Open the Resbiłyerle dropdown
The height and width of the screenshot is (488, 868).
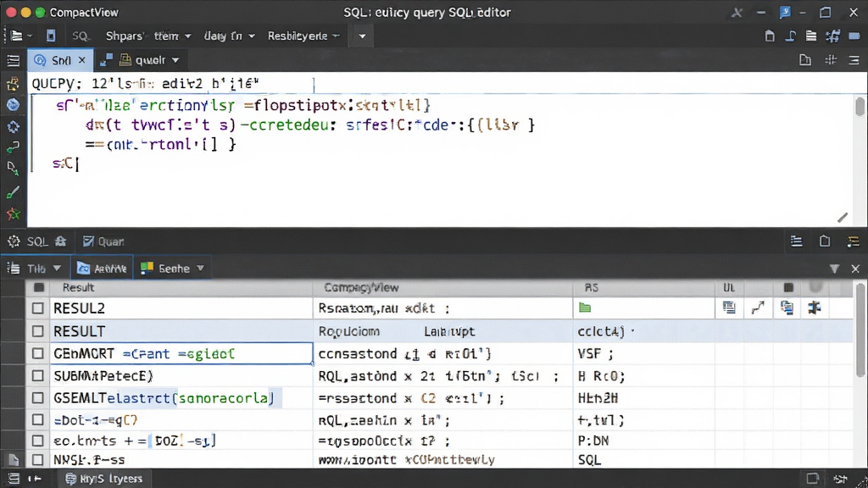(x=303, y=36)
